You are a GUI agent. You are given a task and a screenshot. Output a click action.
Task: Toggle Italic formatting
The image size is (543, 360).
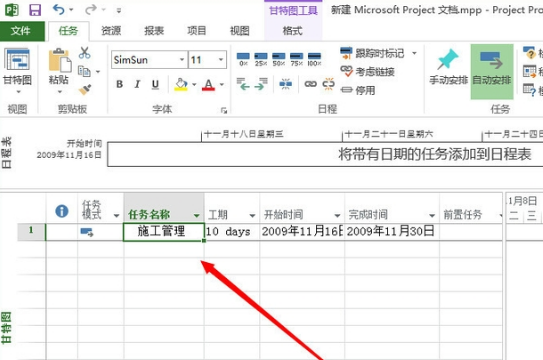point(137,84)
